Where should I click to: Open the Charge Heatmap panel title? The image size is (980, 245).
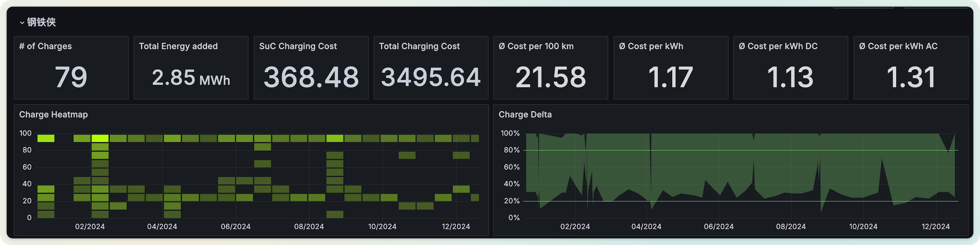(54, 115)
